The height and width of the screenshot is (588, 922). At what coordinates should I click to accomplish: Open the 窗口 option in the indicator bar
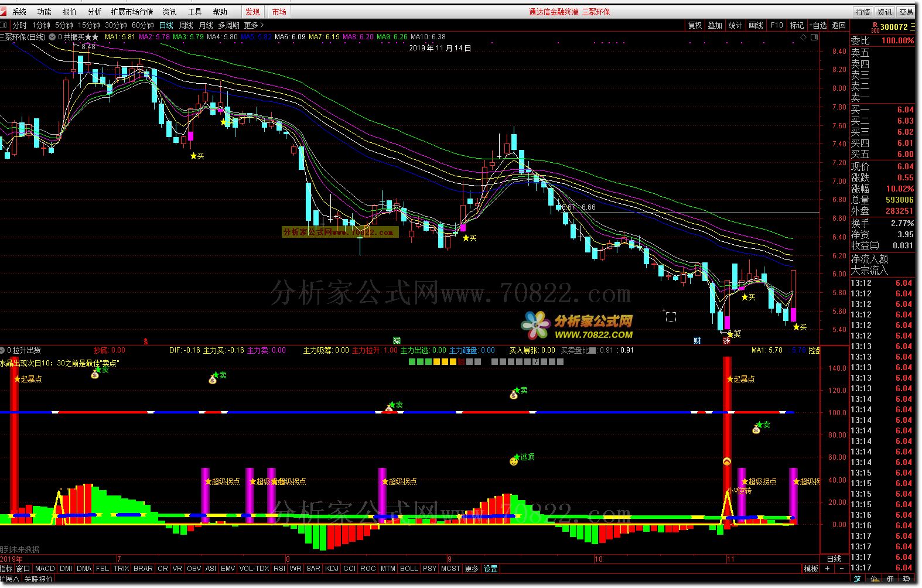coord(23,569)
